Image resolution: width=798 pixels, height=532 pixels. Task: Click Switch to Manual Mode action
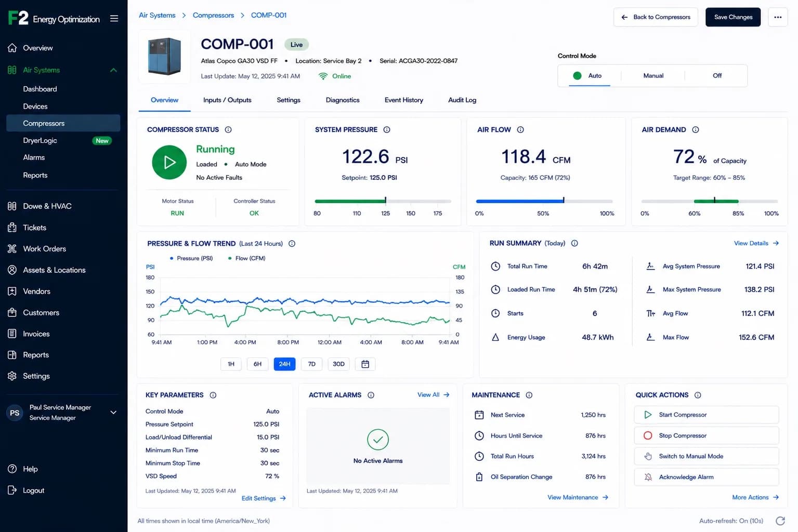tap(707, 456)
